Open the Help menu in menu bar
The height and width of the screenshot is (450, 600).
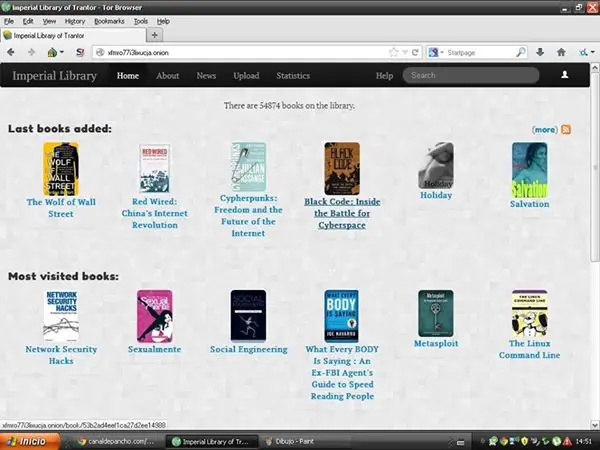click(163, 21)
